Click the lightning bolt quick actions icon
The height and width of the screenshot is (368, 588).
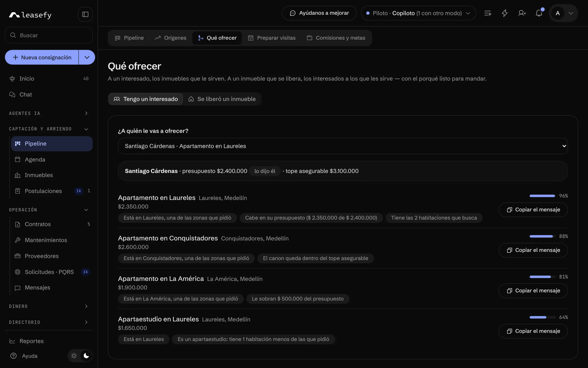pyautogui.click(x=505, y=13)
